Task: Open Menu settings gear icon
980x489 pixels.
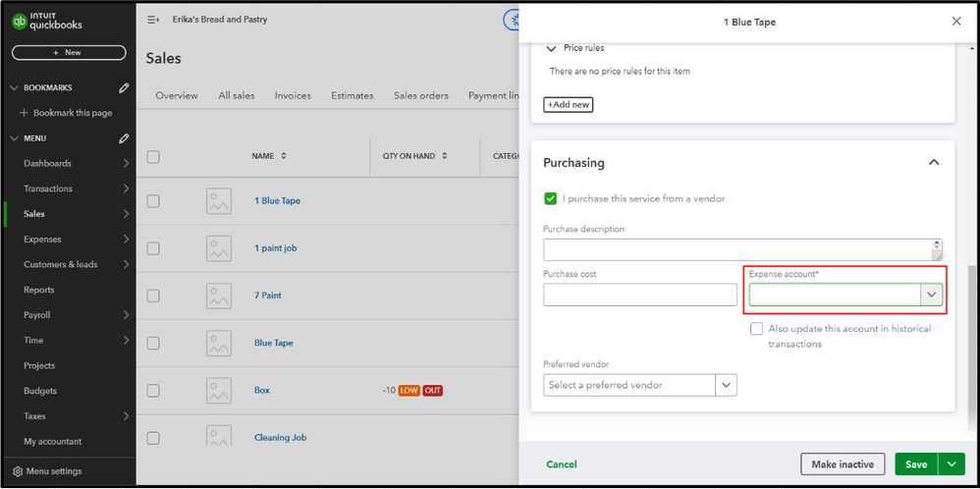Action: 18,471
